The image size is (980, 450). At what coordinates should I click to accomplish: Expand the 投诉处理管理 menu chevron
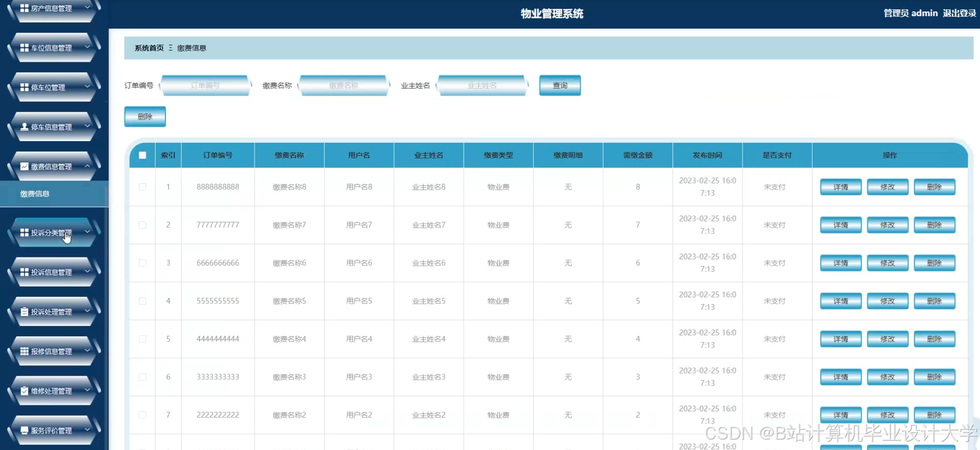point(87,311)
